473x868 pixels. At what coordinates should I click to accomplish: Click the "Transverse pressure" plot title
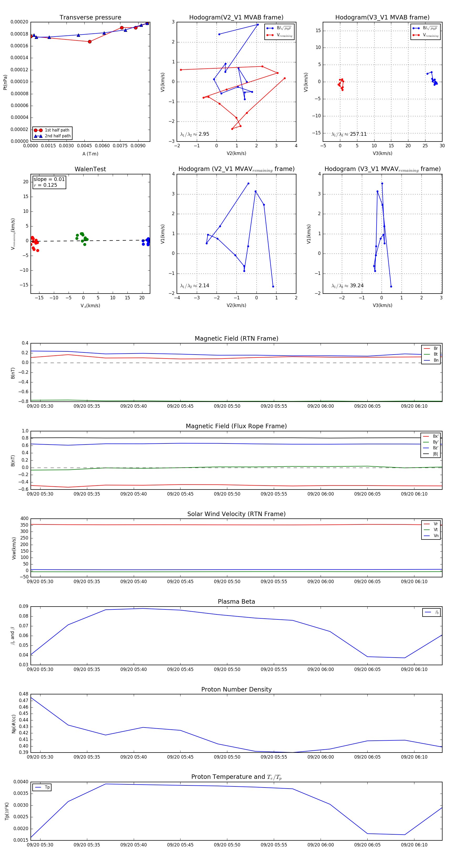point(90,17)
